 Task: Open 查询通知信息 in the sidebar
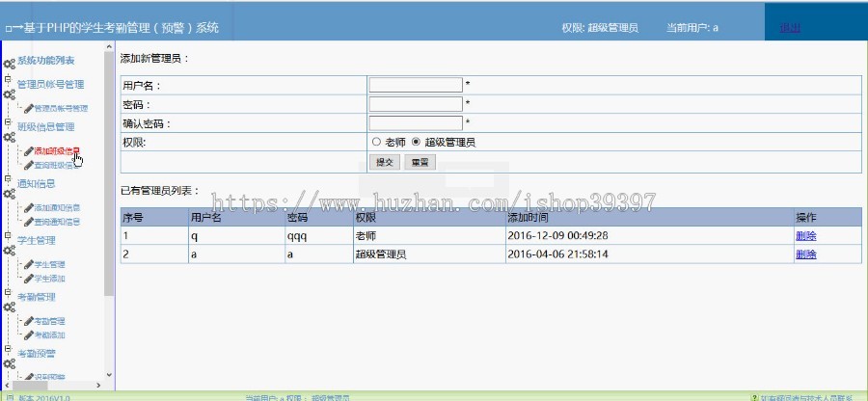tap(57, 222)
